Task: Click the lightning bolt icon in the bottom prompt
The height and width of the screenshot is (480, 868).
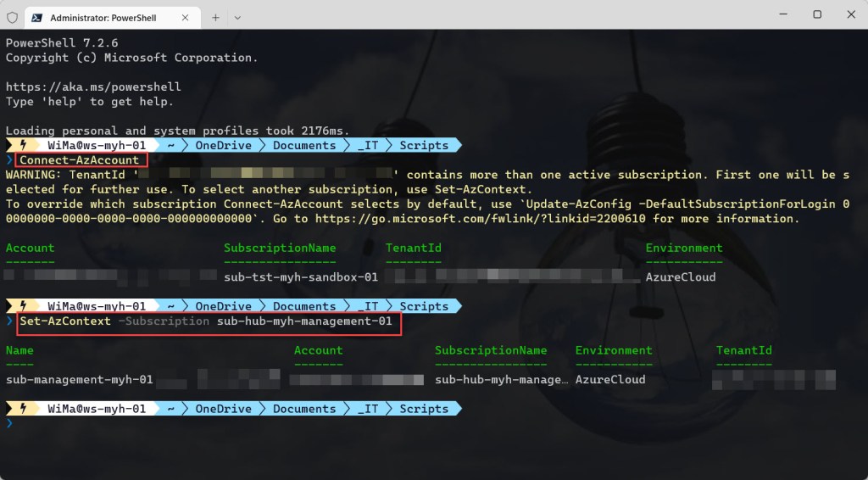Action: [x=22, y=409]
